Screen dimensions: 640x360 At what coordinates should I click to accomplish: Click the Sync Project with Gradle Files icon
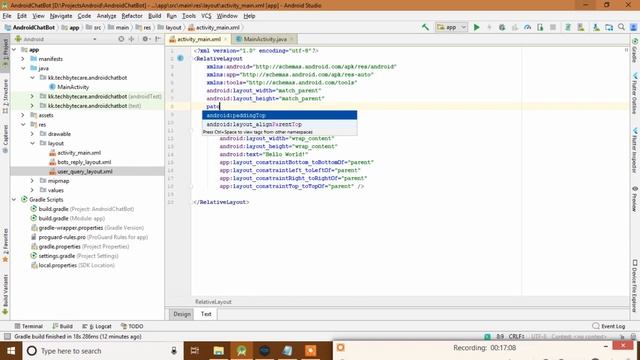[568, 27]
